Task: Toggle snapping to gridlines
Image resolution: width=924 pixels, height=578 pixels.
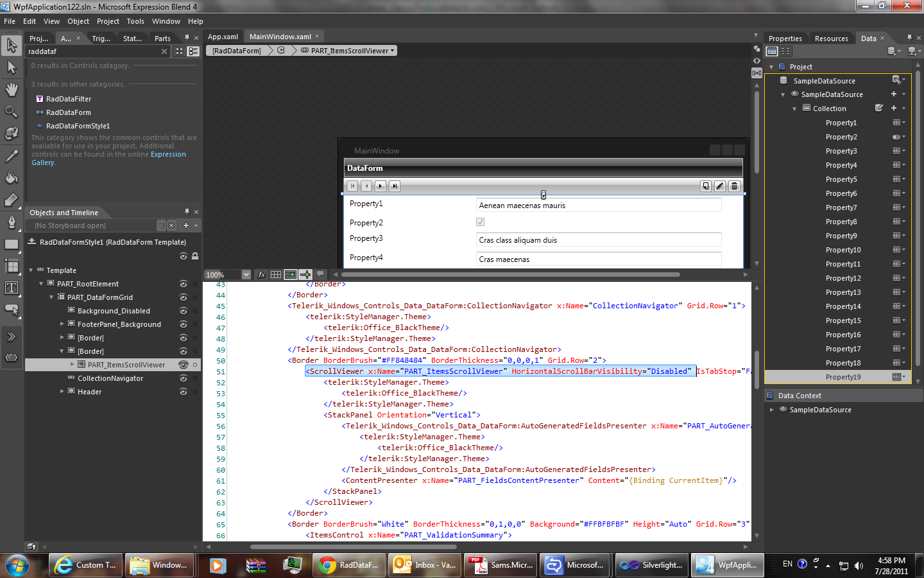Action: (x=291, y=274)
